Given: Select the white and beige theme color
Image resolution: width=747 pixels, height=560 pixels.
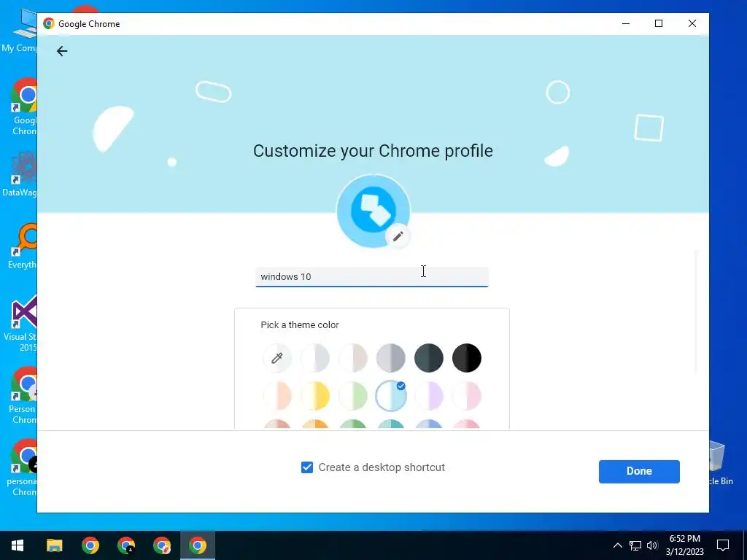Looking at the screenshot, I should [353, 357].
